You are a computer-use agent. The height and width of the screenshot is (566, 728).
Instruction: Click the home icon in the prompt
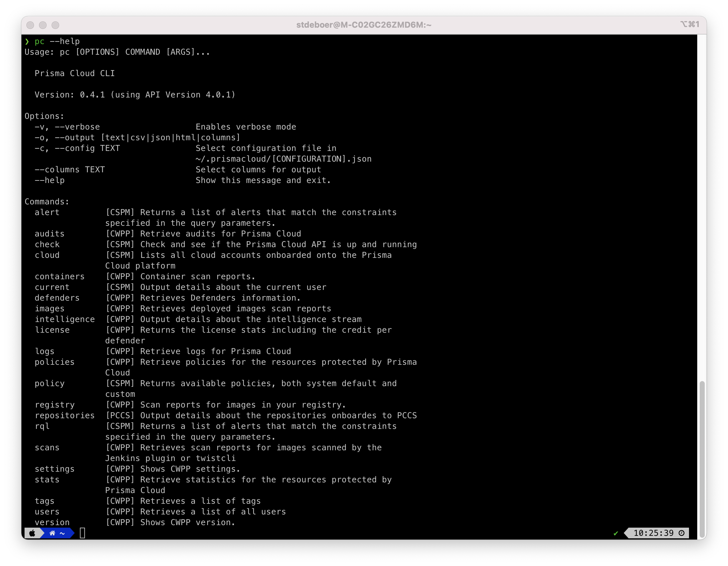pyautogui.click(x=52, y=533)
